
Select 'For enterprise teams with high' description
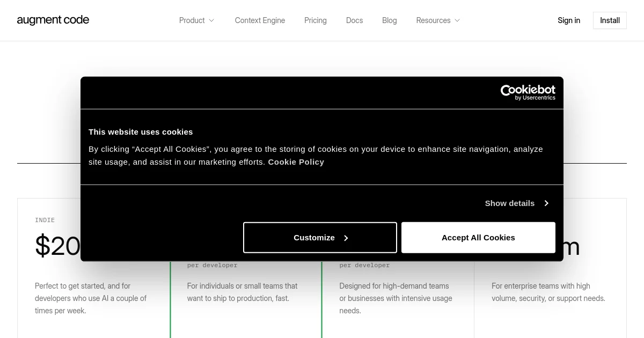tap(548, 292)
